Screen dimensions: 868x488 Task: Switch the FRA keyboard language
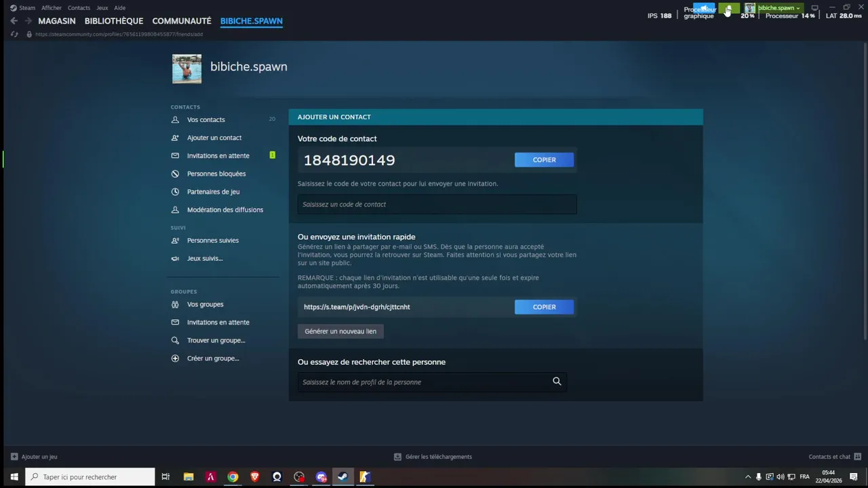click(x=805, y=477)
